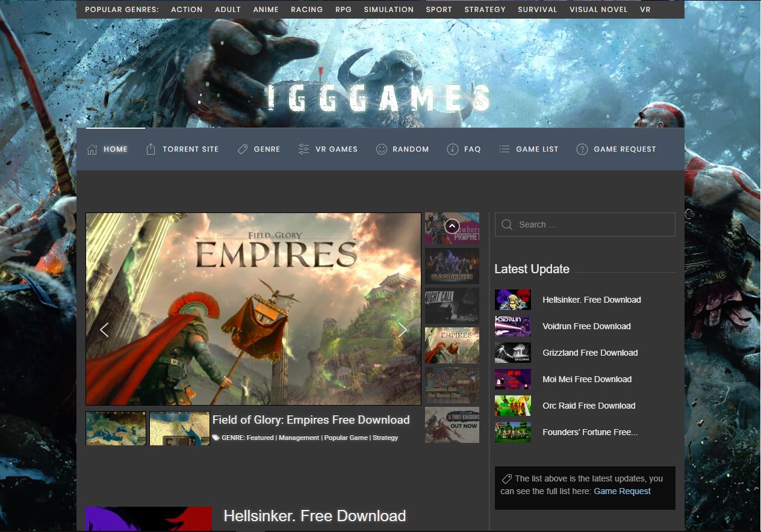The width and height of the screenshot is (761, 532).
Task: Click the Europe map screenshot thumbnail
Action: click(116, 428)
